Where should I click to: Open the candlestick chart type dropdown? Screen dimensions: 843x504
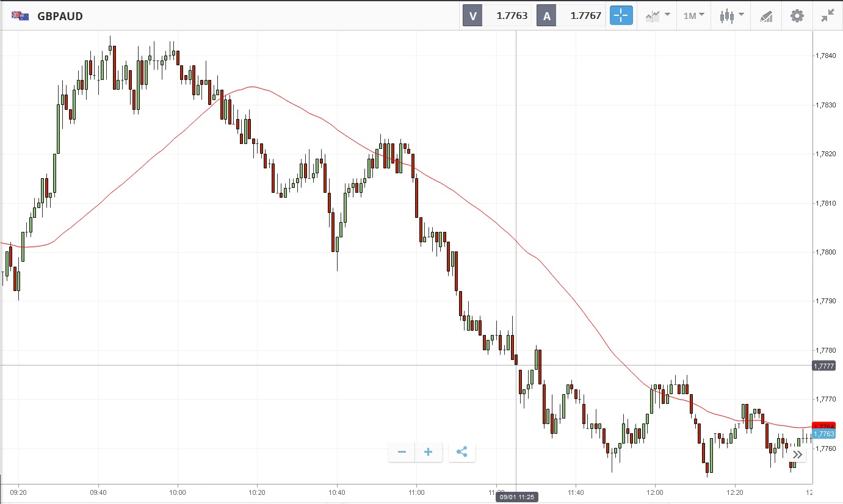(x=731, y=16)
